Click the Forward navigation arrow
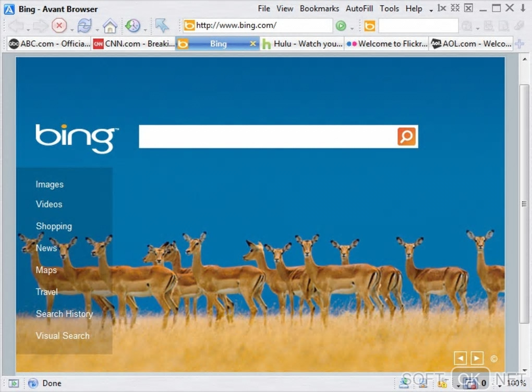 [40, 26]
